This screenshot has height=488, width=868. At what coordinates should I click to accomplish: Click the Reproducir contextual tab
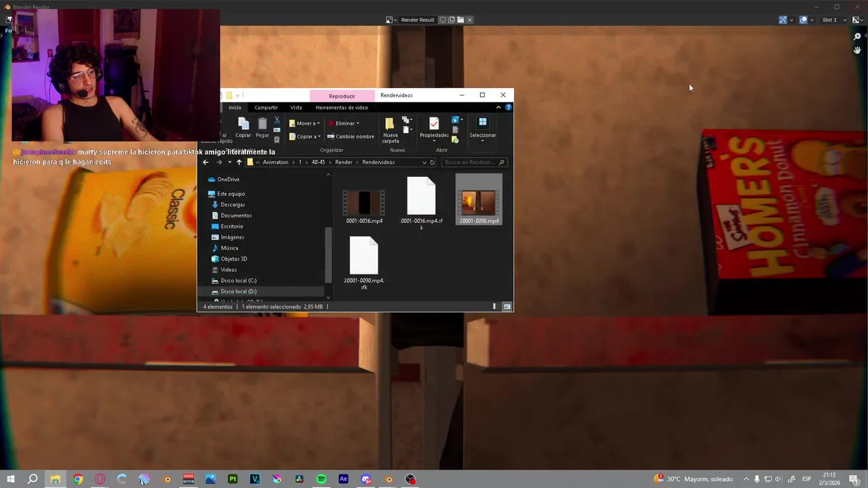[x=342, y=96]
